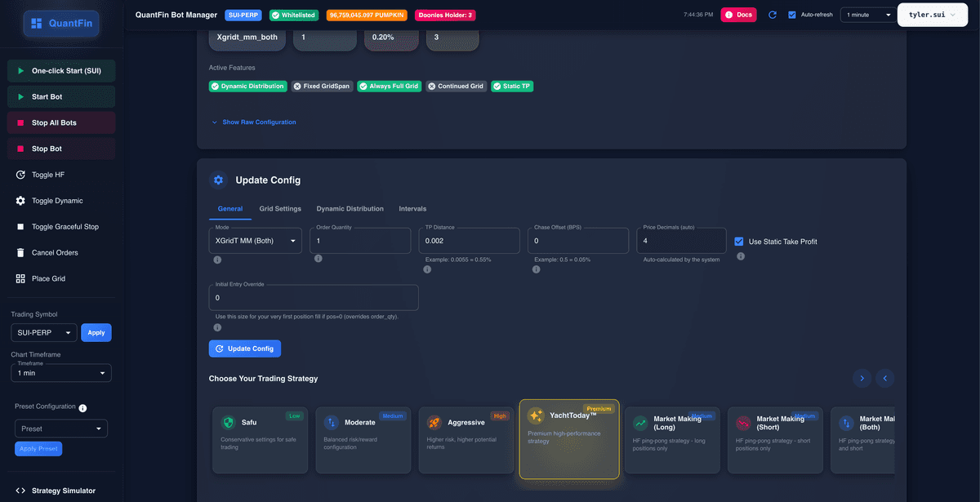
Task: Click the blue Update Config button
Action: coord(245,349)
